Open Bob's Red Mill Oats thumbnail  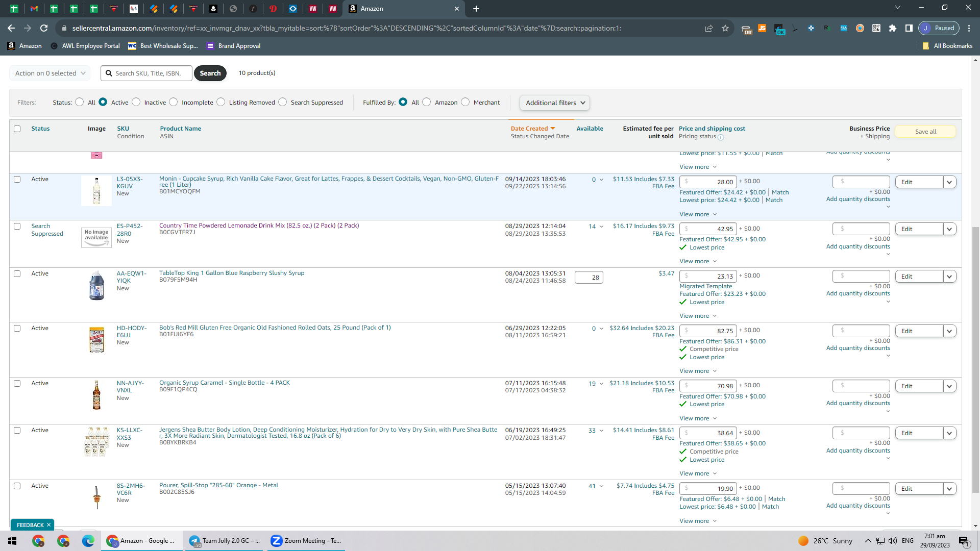click(96, 340)
